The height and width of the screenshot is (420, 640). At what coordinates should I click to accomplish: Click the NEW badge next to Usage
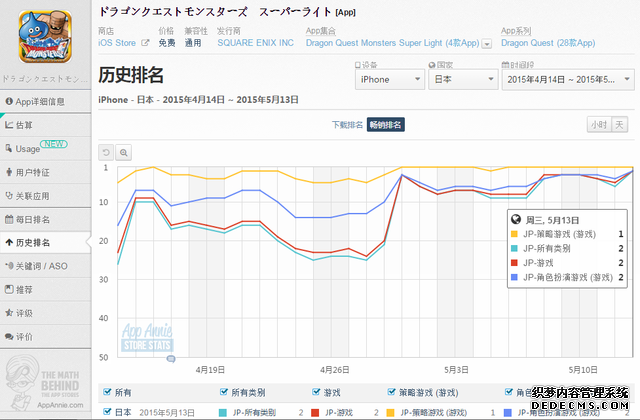click(x=54, y=144)
